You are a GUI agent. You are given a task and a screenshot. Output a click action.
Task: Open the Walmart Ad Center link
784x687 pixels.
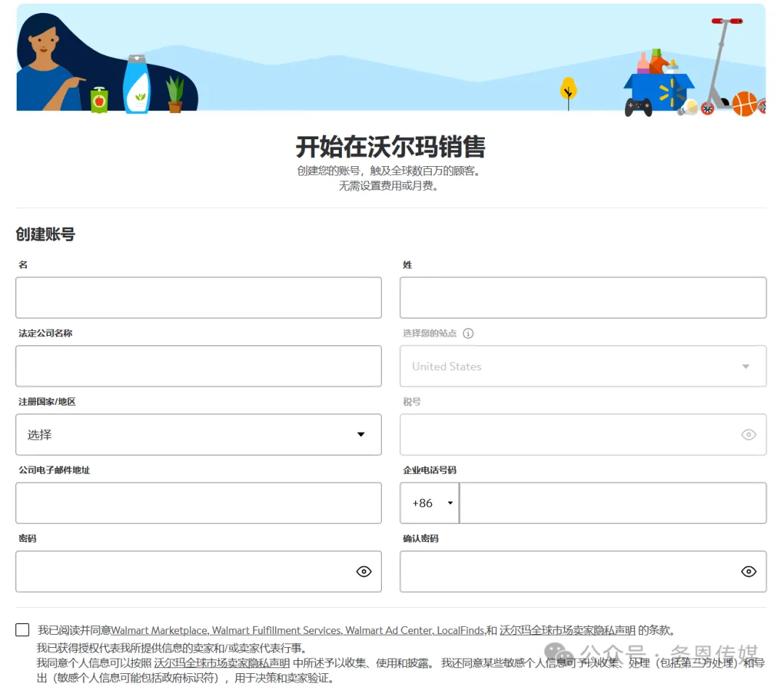[390, 630]
